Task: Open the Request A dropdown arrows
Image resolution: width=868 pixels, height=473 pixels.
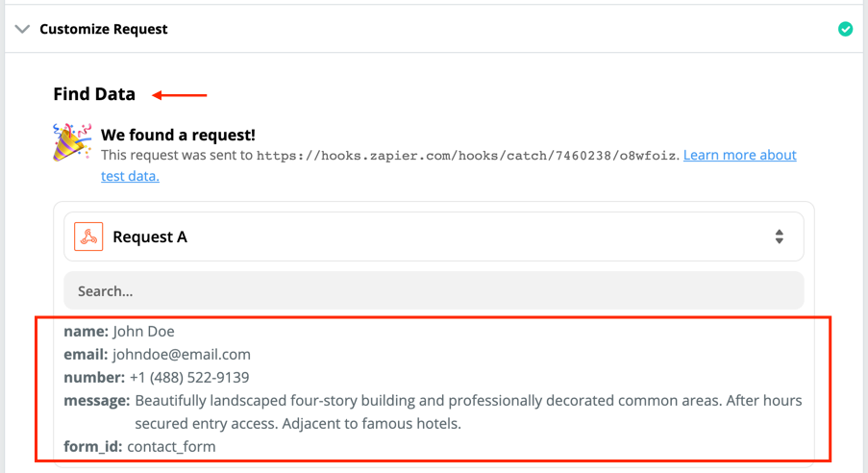Action: click(779, 236)
